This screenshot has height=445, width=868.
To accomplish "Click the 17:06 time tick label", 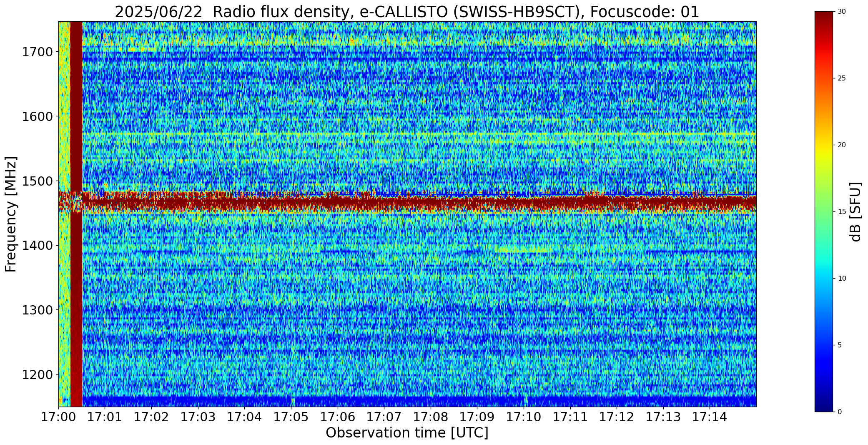I will tap(338, 417).
